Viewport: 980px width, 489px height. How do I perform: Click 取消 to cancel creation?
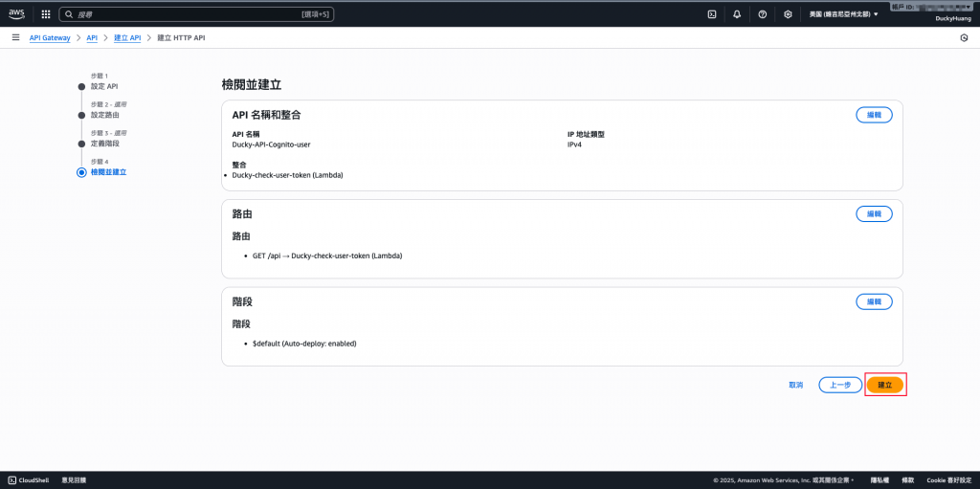[795, 386]
